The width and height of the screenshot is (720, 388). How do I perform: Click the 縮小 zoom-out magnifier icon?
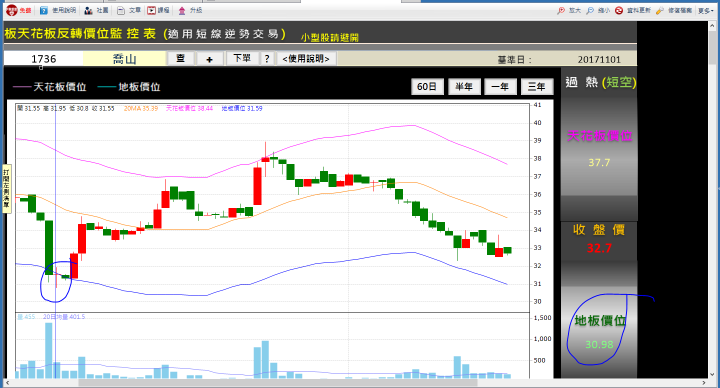(x=590, y=10)
